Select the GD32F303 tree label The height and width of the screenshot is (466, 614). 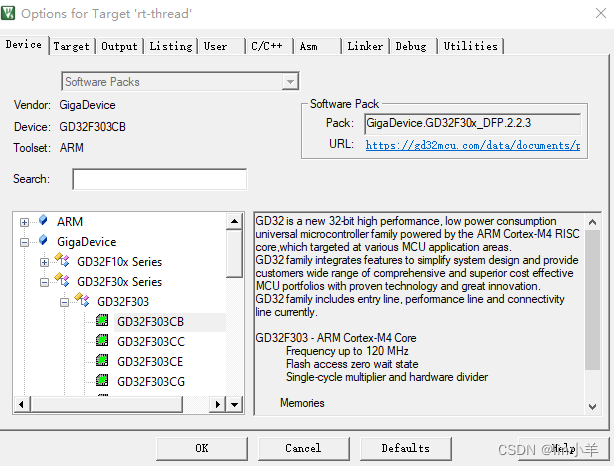pos(123,302)
